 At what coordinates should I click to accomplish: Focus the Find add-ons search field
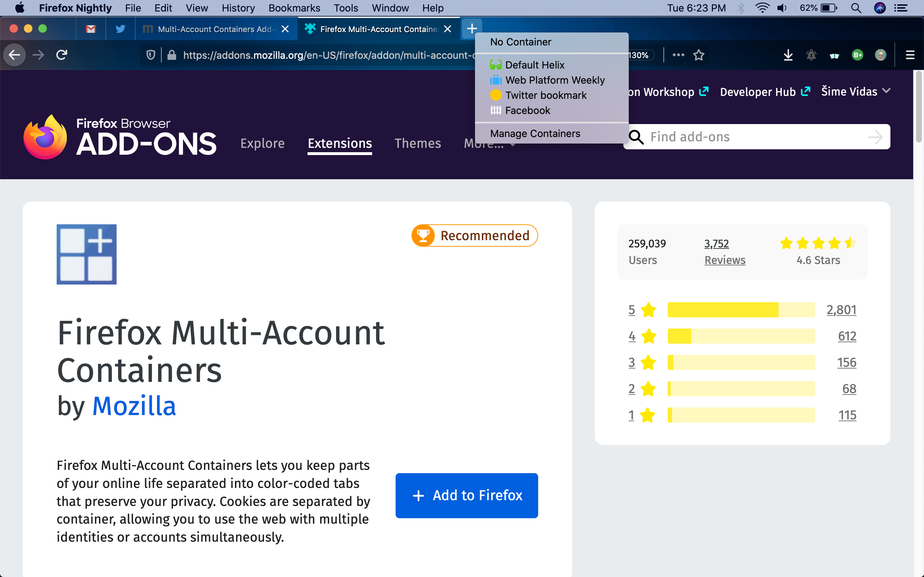point(756,137)
